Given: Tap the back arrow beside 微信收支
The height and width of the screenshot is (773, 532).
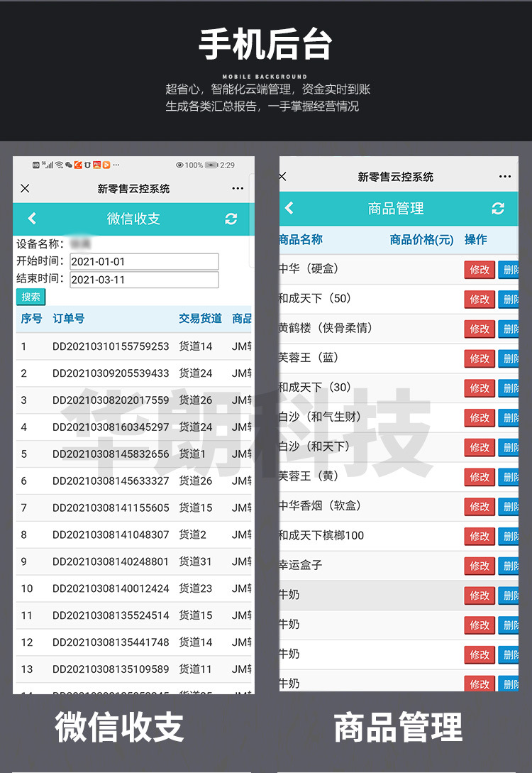Looking at the screenshot, I should pyautogui.click(x=33, y=219).
